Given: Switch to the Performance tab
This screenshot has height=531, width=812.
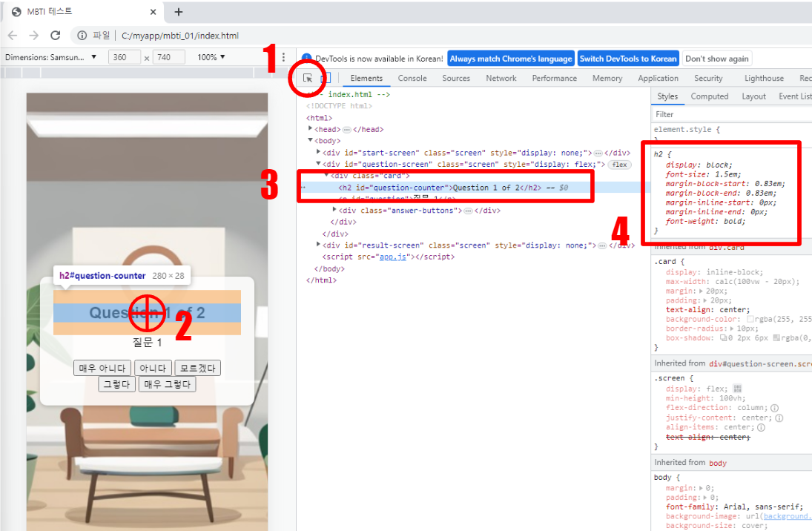Looking at the screenshot, I should [x=554, y=78].
